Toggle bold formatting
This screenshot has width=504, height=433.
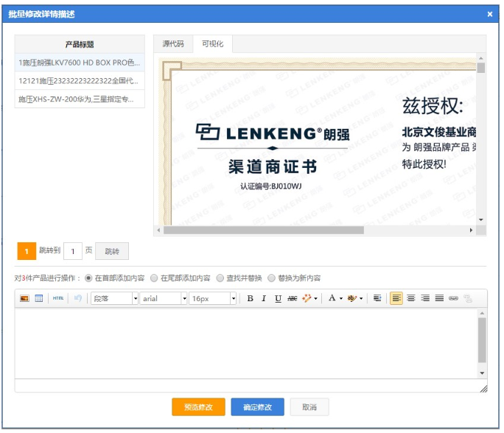click(x=250, y=298)
